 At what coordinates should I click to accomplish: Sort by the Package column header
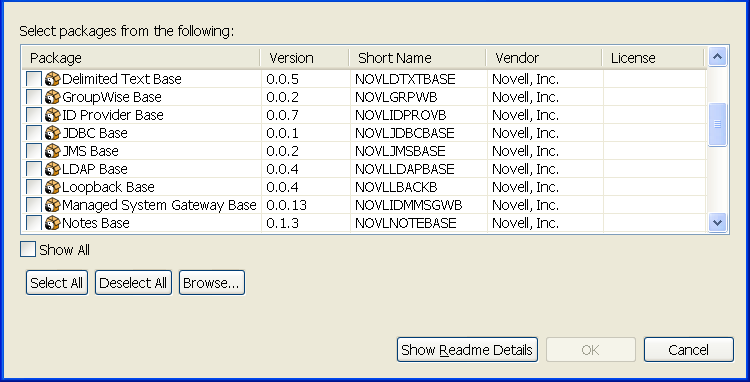coord(141,58)
